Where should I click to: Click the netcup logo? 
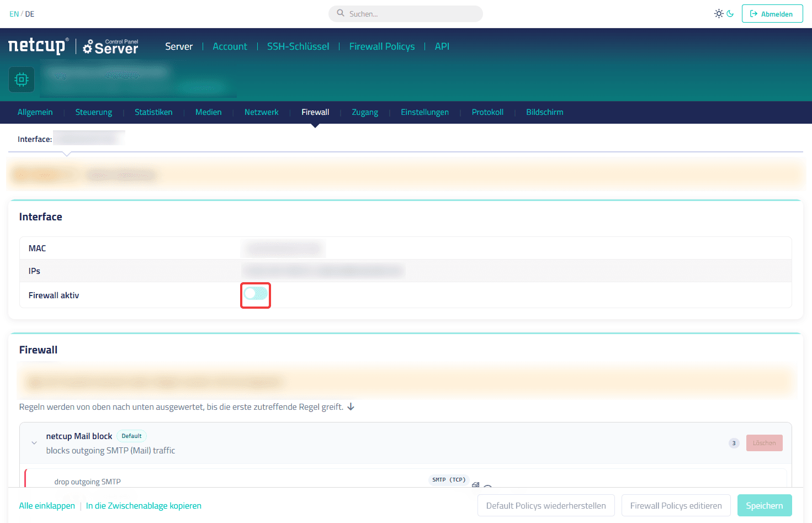[x=39, y=46]
